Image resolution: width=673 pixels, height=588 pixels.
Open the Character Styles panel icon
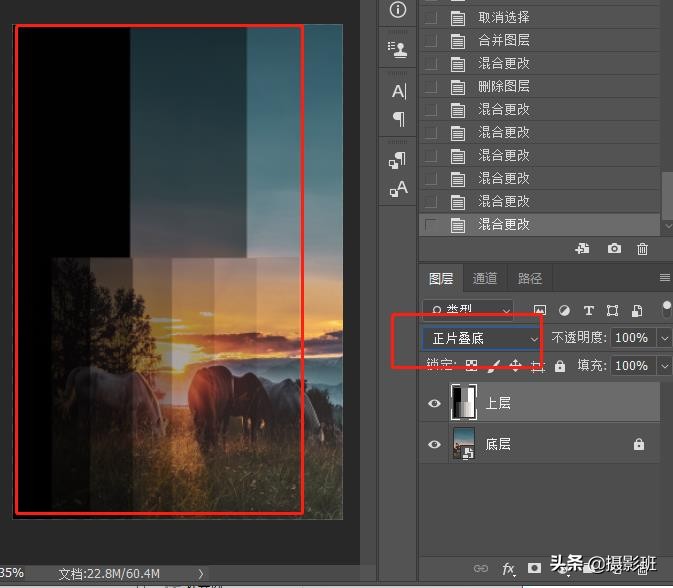coord(398,188)
